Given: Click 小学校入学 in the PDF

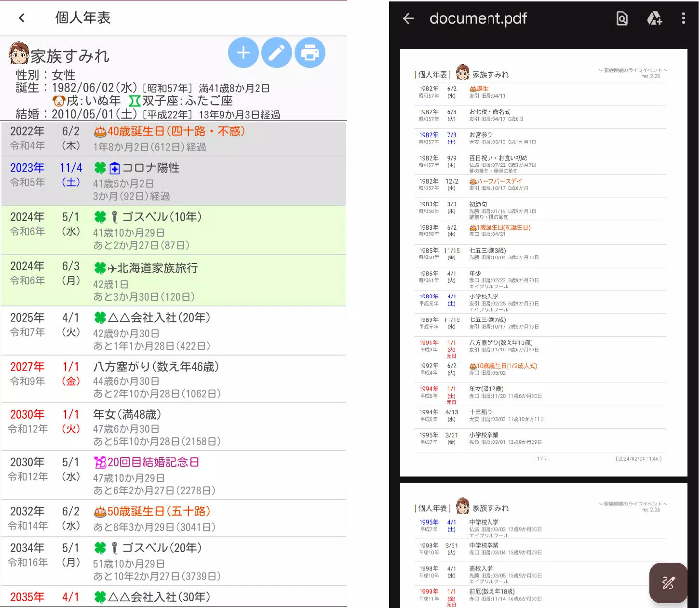Looking at the screenshot, I should coord(484,297).
